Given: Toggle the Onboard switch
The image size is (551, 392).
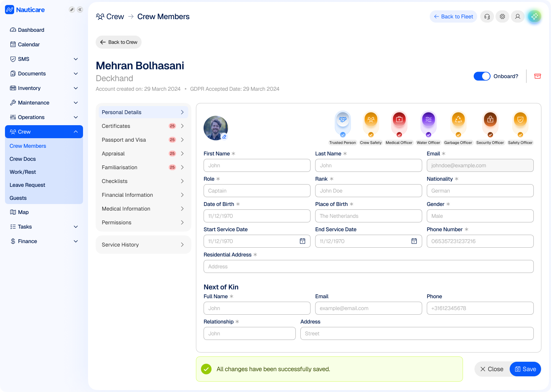Looking at the screenshot, I should [x=482, y=76].
